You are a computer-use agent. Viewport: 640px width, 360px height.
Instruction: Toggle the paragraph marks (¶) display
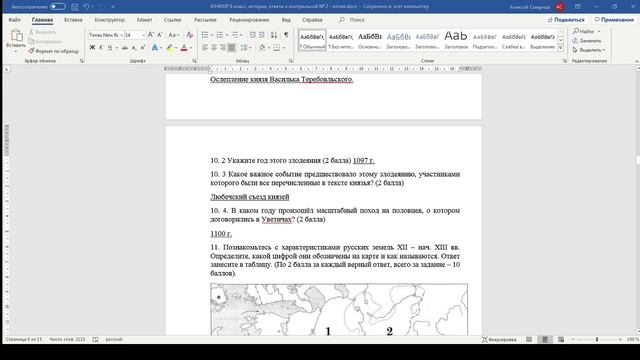point(286,35)
